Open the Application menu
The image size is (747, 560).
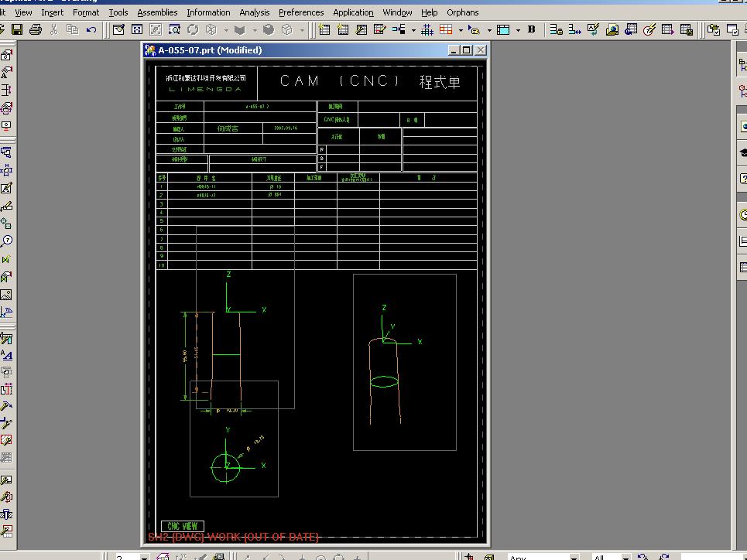click(353, 12)
